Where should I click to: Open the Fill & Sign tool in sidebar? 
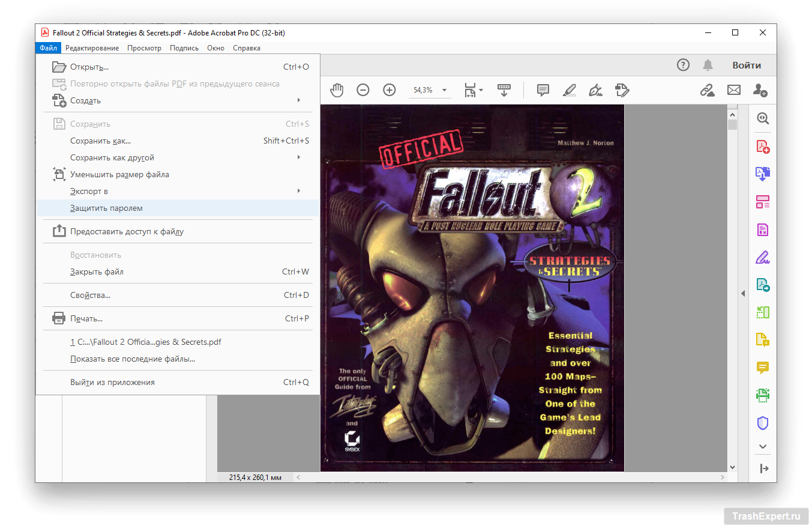[763, 257]
